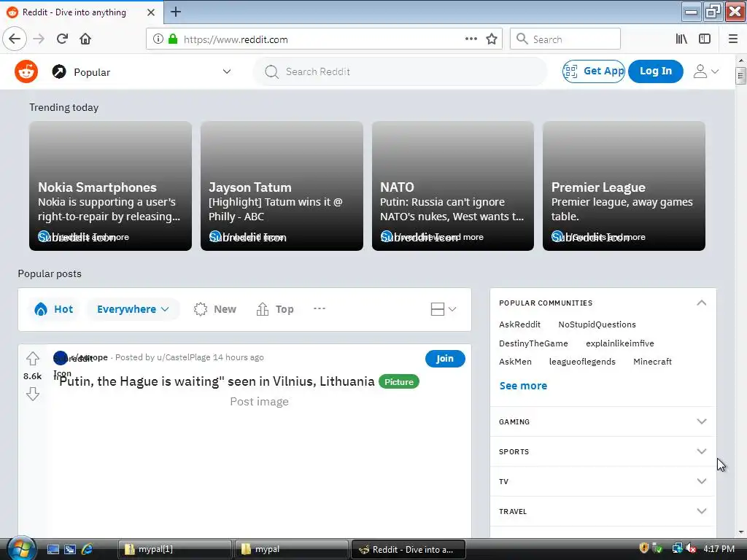Click the New sort starburst icon
The image size is (747, 560).
201,309
